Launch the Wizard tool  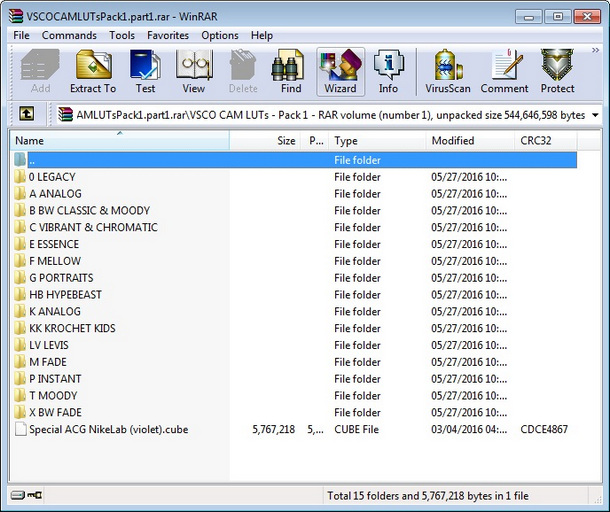[x=340, y=72]
